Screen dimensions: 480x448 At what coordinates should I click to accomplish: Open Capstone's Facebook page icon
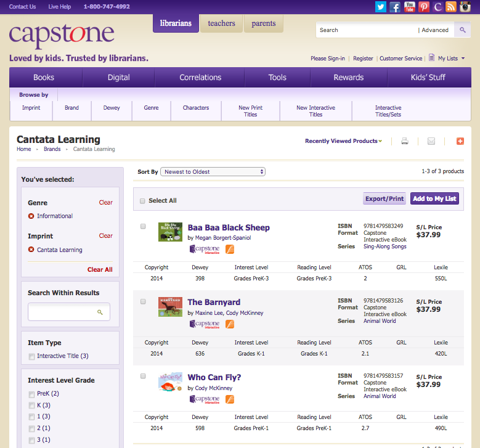pyautogui.click(x=395, y=6)
